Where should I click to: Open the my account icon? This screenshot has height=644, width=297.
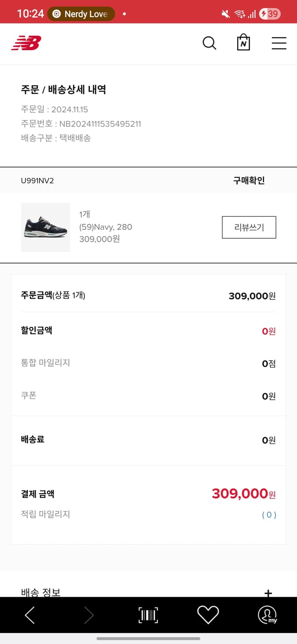click(267, 615)
